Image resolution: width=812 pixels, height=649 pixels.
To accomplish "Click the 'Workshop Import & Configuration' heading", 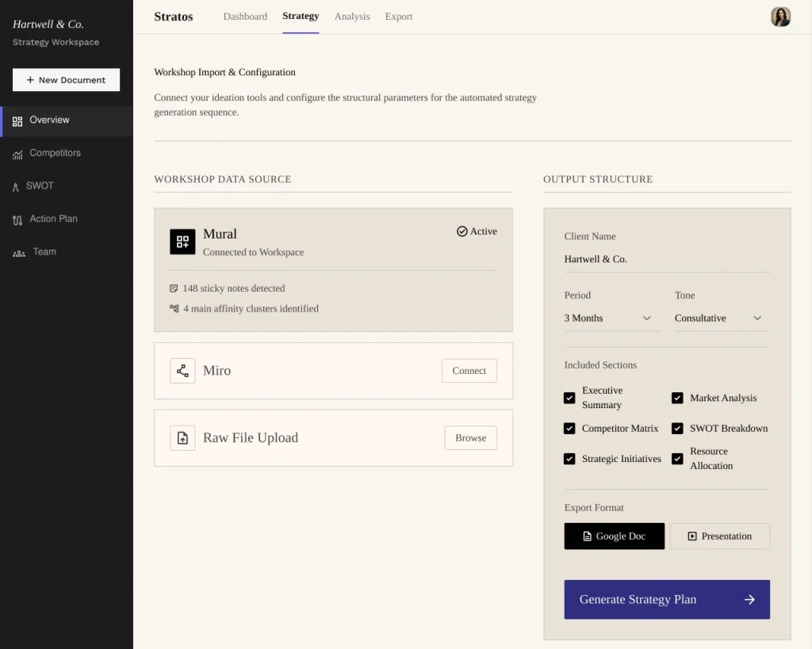I will pos(224,72).
